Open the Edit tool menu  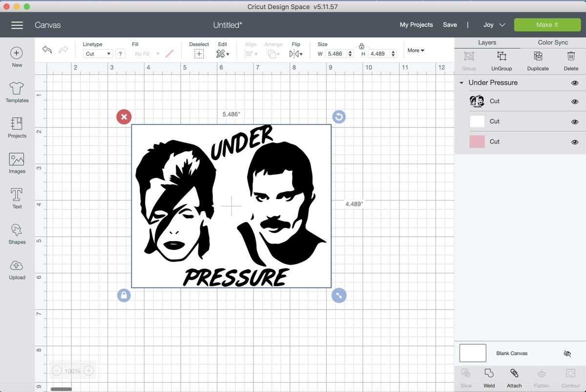pyautogui.click(x=223, y=54)
